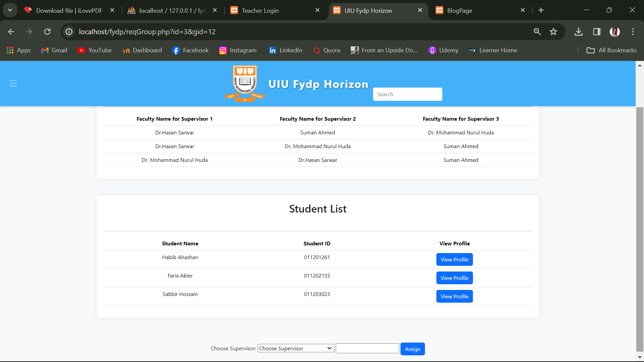Open the Instagram bookmark
The height and width of the screenshot is (362, 644).
[238, 50]
